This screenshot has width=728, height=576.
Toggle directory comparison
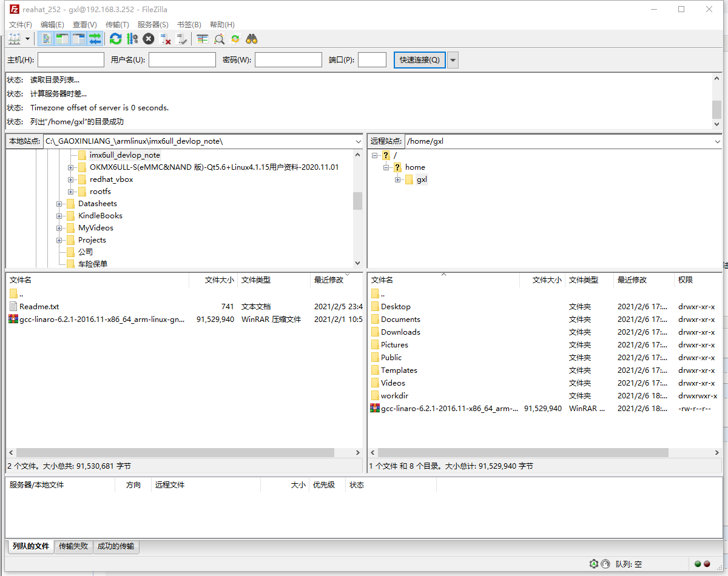[219, 39]
